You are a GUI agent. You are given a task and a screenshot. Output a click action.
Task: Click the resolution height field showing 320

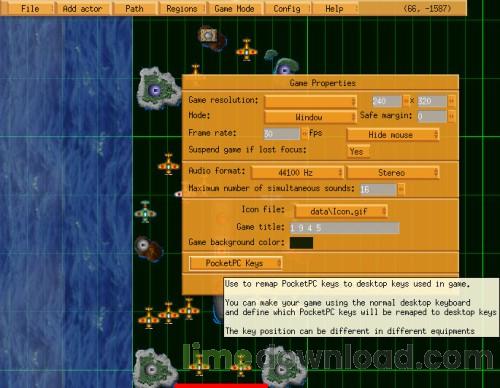click(432, 101)
